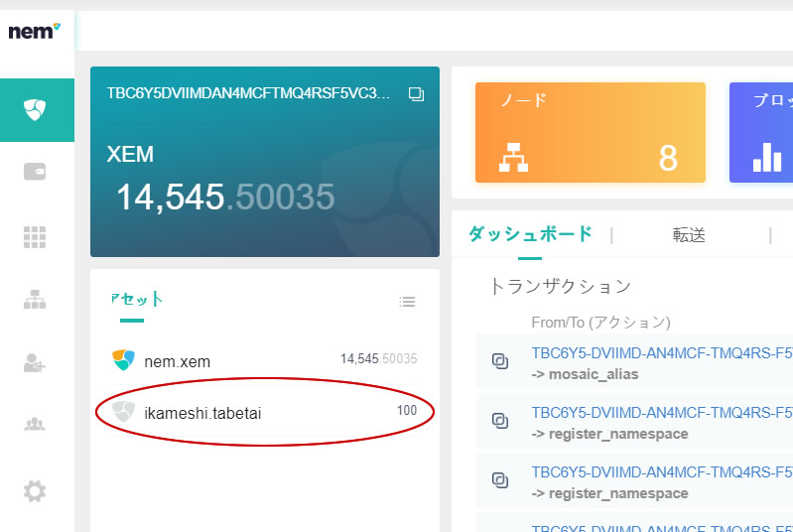Open the add-user account icon in sidebar
This screenshot has height=532, width=793.
pos(36,363)
